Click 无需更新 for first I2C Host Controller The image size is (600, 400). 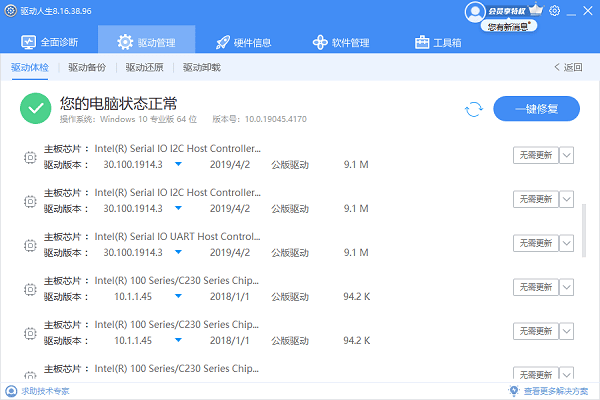click(536, 155)
